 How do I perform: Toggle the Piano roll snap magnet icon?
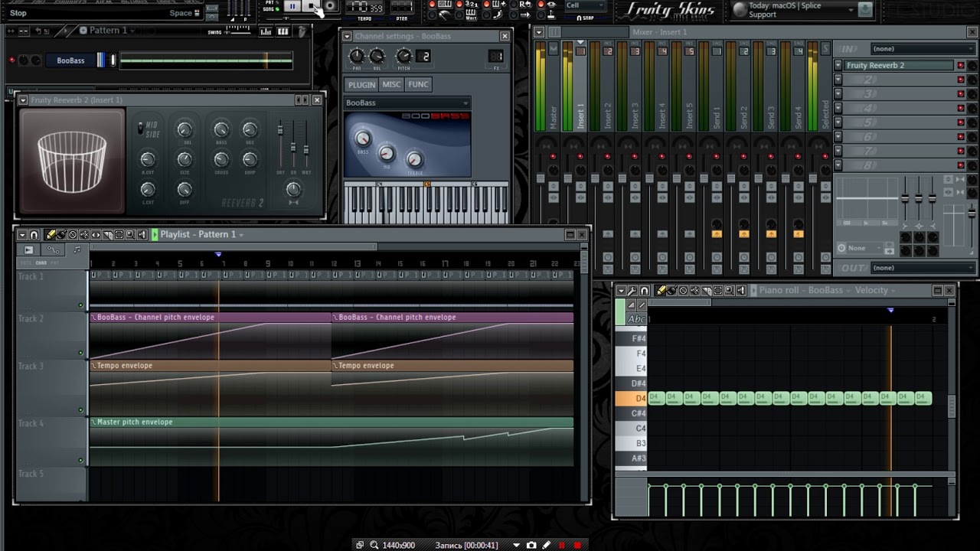click(x=645, y=291)
